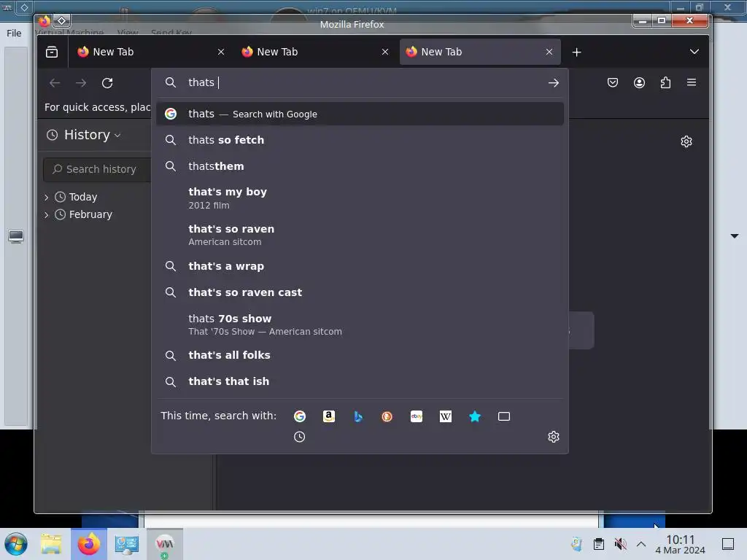Personalize new tab with gear icon
Screen dimensions: 747x560
(x=686, y=141)
